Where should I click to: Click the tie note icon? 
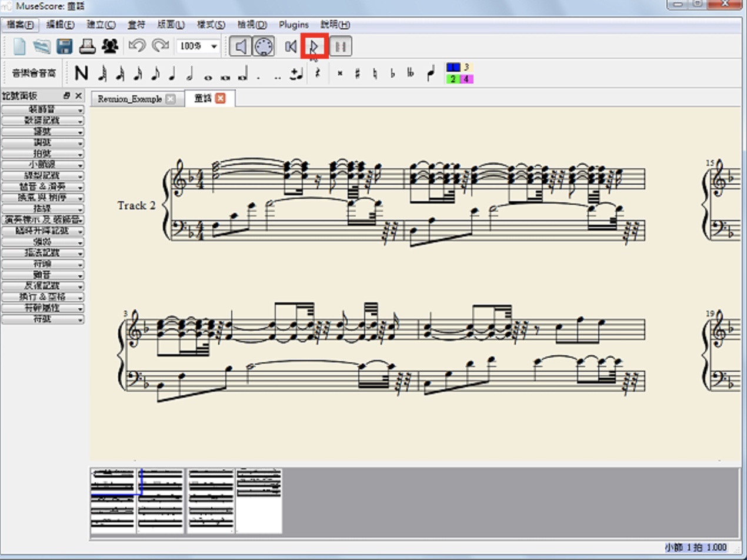[x=296, y=74]
